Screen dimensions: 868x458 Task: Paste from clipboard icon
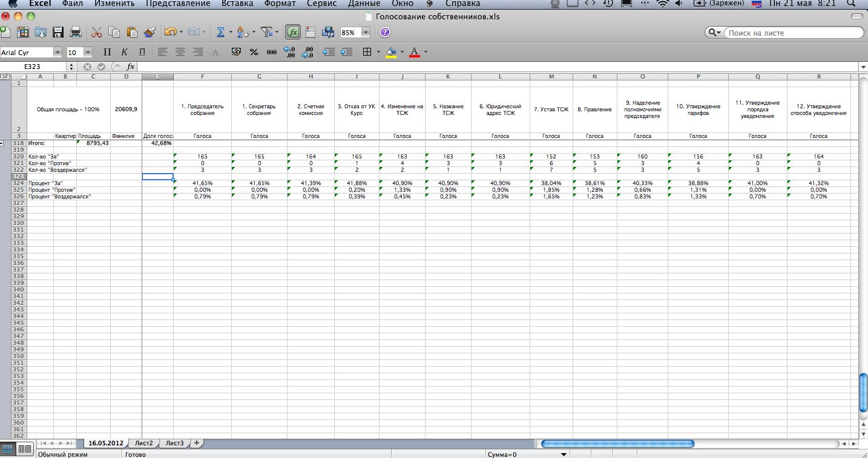[132, 32]
